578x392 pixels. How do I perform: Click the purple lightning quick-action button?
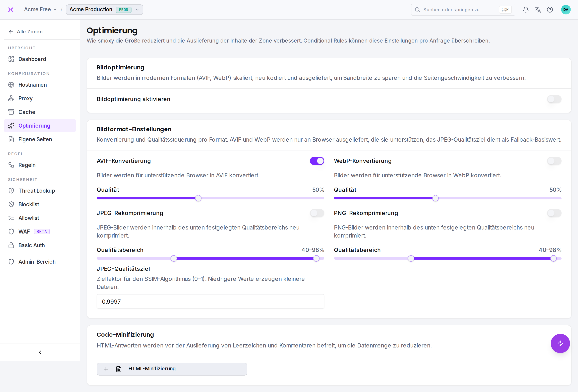(x=560, y=343)
